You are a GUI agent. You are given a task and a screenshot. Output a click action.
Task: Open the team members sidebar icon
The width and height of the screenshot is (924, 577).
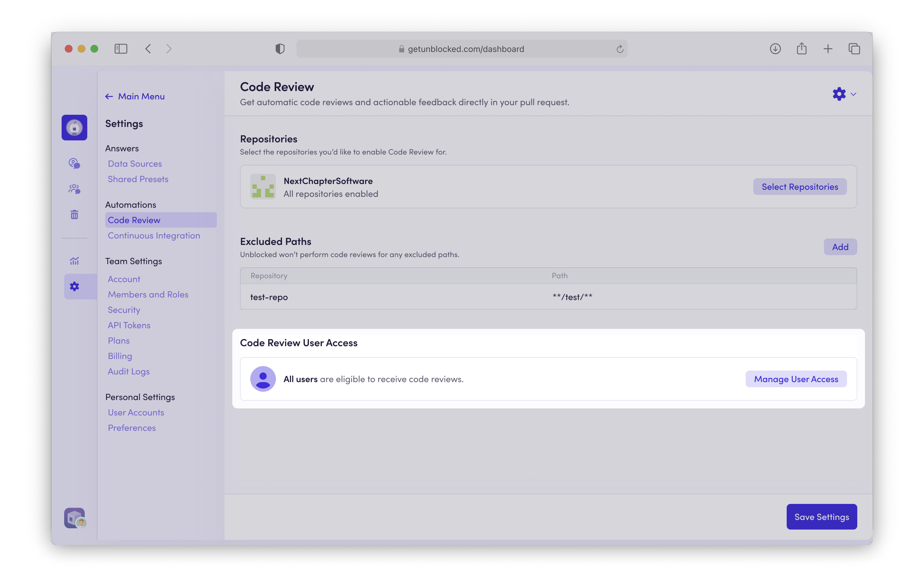[74, 189]
